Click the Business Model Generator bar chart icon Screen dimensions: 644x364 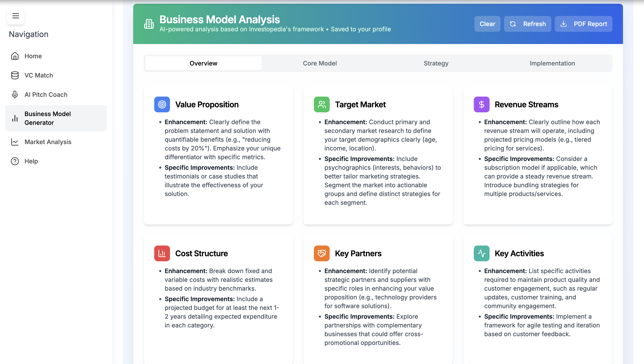[x=15, y=118]
